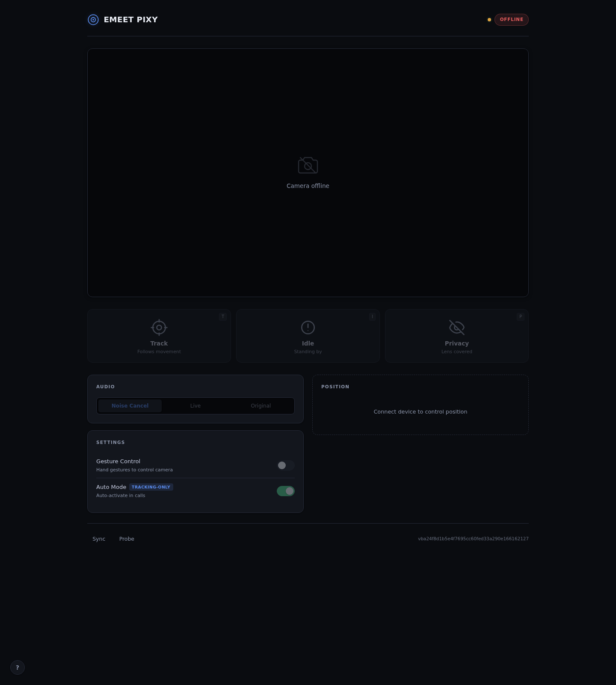616x685 pixels.
Task: Toggle Gesture Control switch on
Action: coord(286,465)
